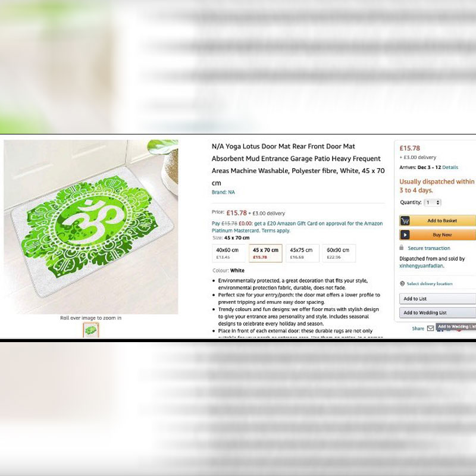Click the Select delivery location link

tap(429, 284)
